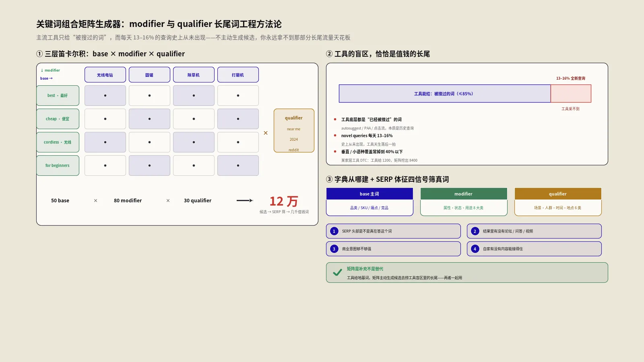Select the 无线电钻 column header
644x362 pixels.
105,75
